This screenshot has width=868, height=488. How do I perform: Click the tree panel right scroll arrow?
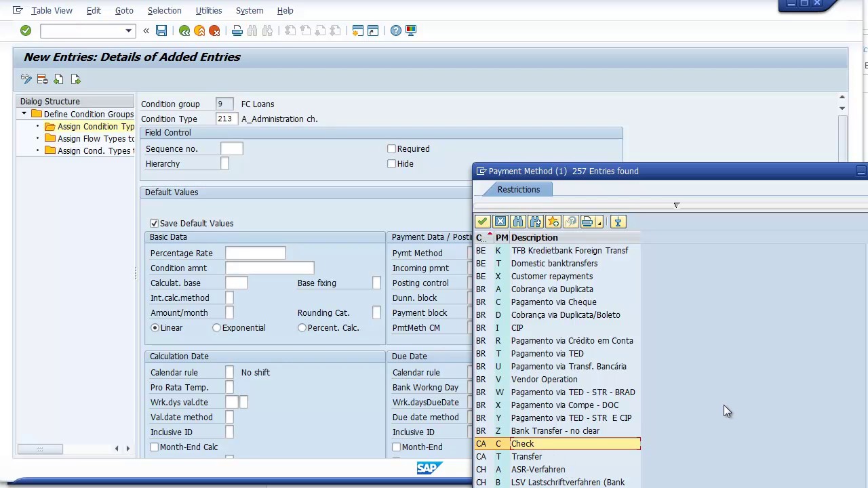[x=127, y=448]
